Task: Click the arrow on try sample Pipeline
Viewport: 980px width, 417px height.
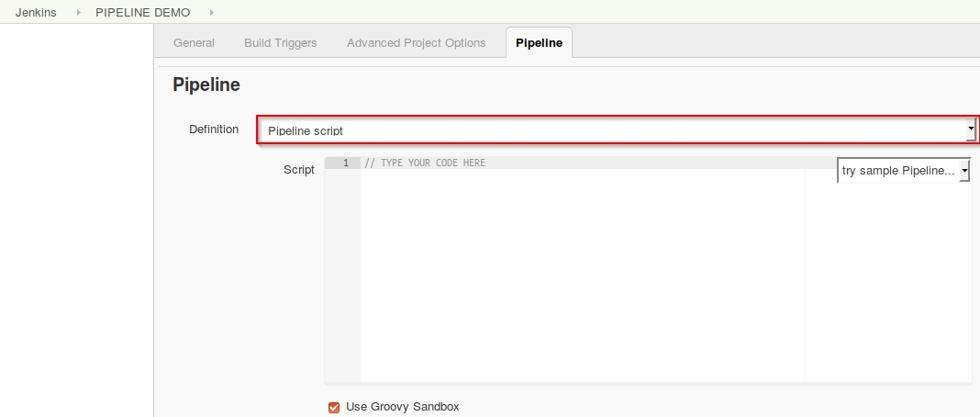Action: (x=964, y=171)
